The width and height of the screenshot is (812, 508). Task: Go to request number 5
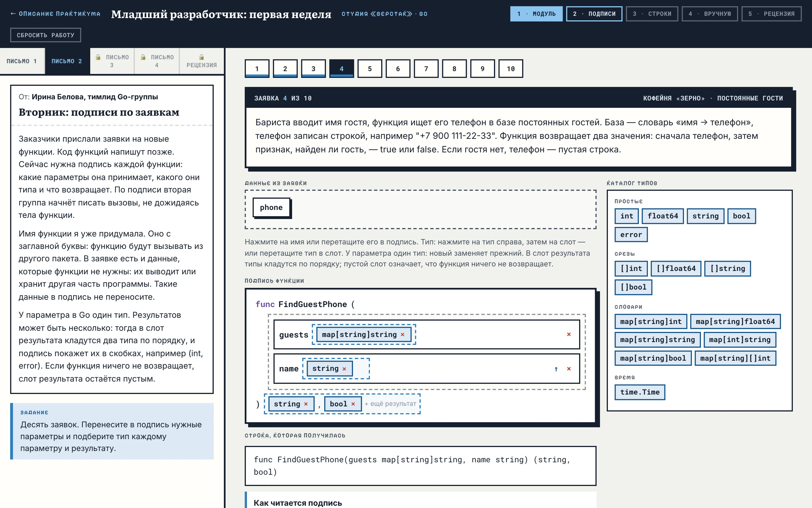coord(370,69)
